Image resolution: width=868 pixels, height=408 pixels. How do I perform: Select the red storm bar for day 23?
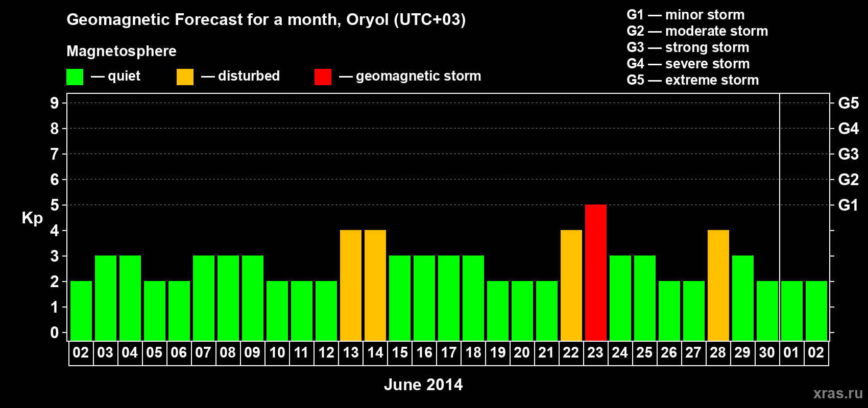(x=596, y=272)
